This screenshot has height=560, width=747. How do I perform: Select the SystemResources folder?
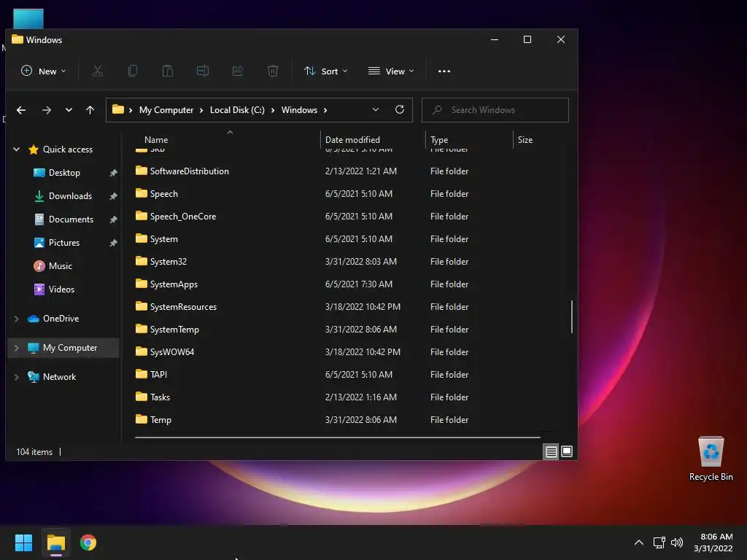click(x=183, y=307)
